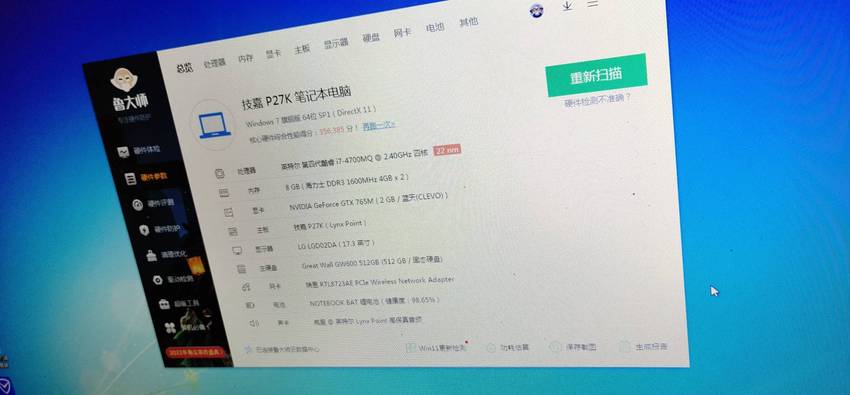Click the user avatar icon in title bar
The image size is (850, 395).
point(537,11)
